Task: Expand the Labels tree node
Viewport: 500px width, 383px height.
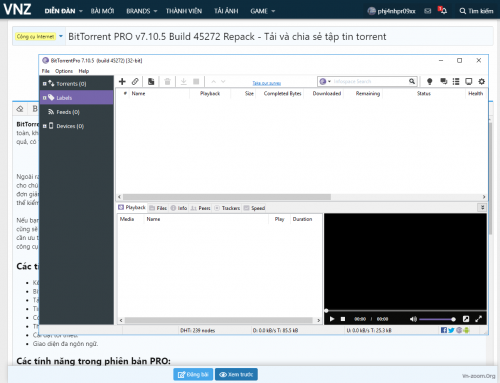Action: (44, 98)
